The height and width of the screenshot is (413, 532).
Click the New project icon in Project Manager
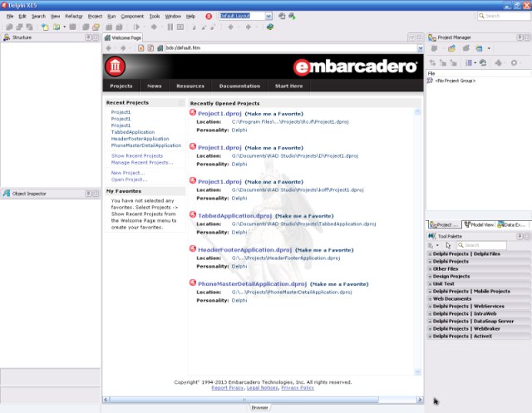point(479,48)
